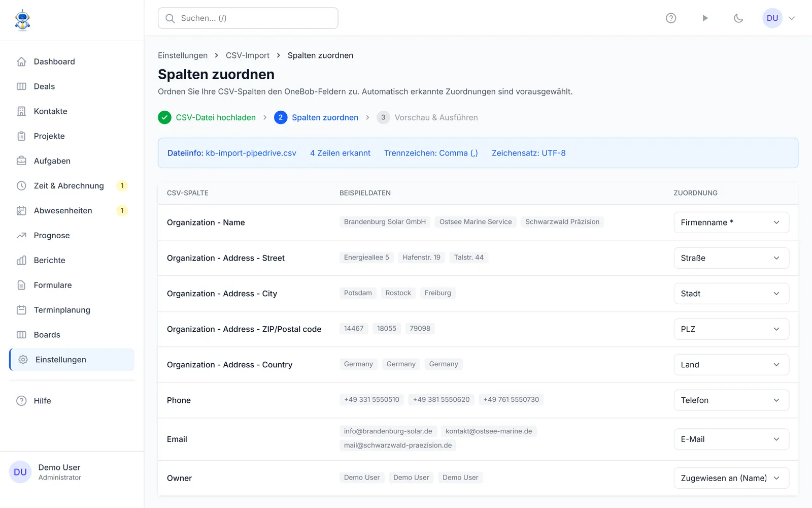The height and width of the screenshot is (508, 812).
Task: Click the Projekte clipboard icon
Action: [21, 136]
